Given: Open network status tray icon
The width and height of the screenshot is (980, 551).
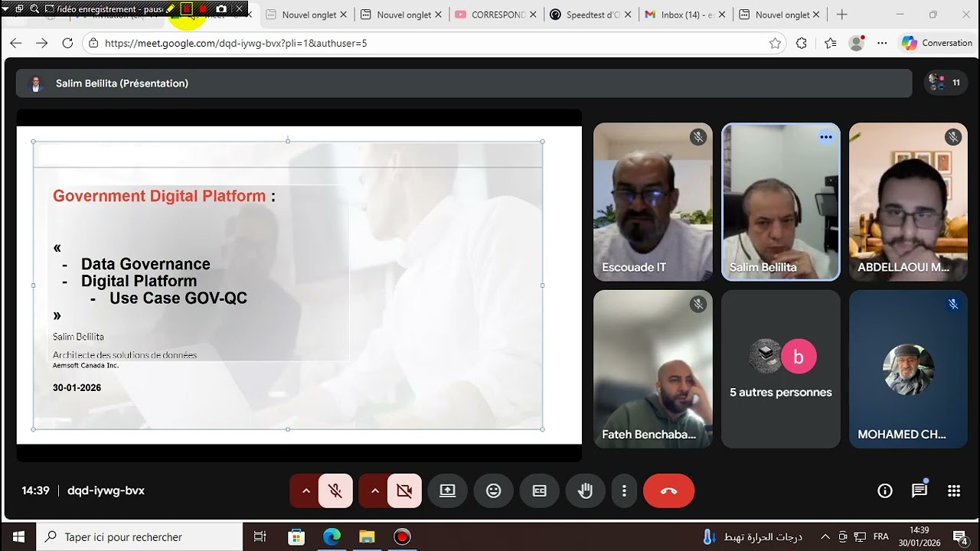Looking at the screenshot, I should pyautogui.click(x=860, y=537).
